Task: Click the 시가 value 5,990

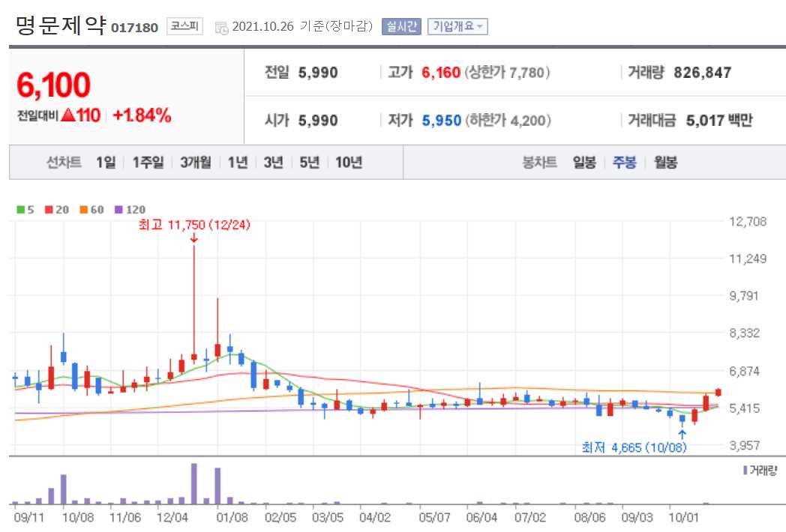Action: click(x=318, y=120)
